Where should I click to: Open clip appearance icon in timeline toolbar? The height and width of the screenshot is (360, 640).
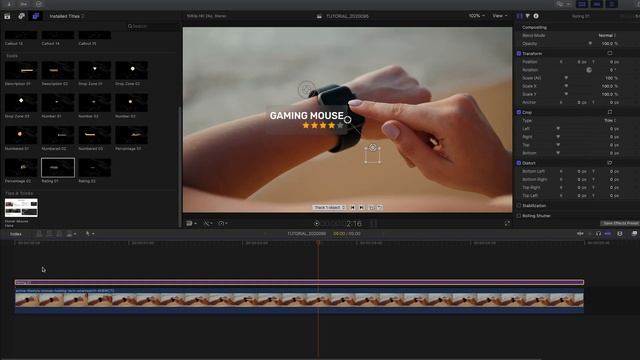coord(620,233)
